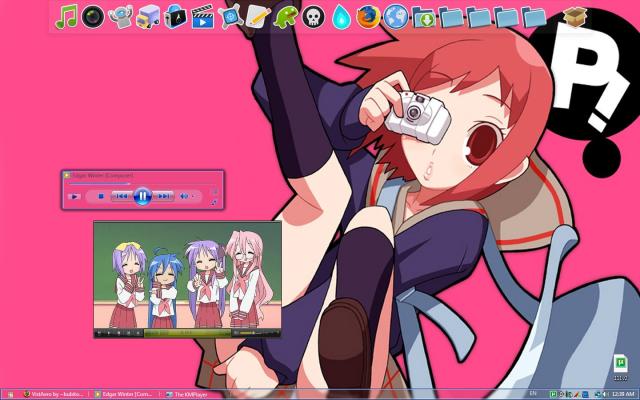Viewport: 640px width, 400px height.
Task: Open the volume dropdown arrow in Media Player
Action: point(193,196)
